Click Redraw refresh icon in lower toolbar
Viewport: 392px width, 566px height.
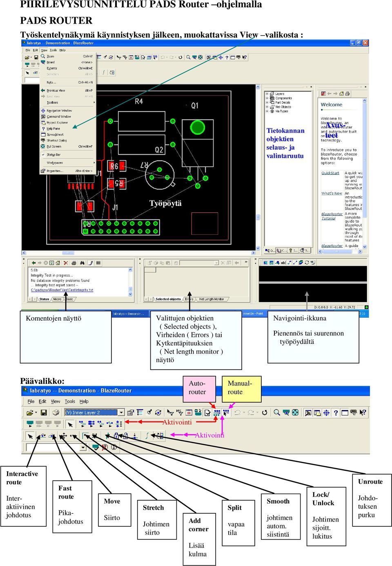(265, 412)
